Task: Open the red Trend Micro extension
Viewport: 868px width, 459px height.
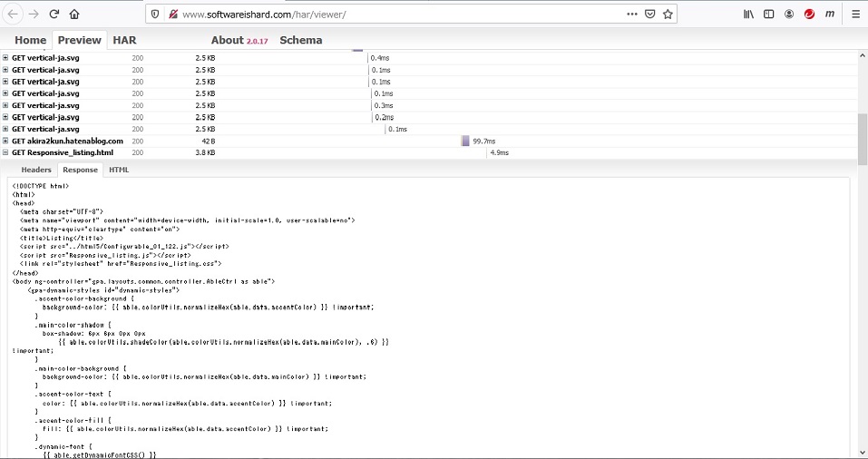Action: tap(809, 15)
